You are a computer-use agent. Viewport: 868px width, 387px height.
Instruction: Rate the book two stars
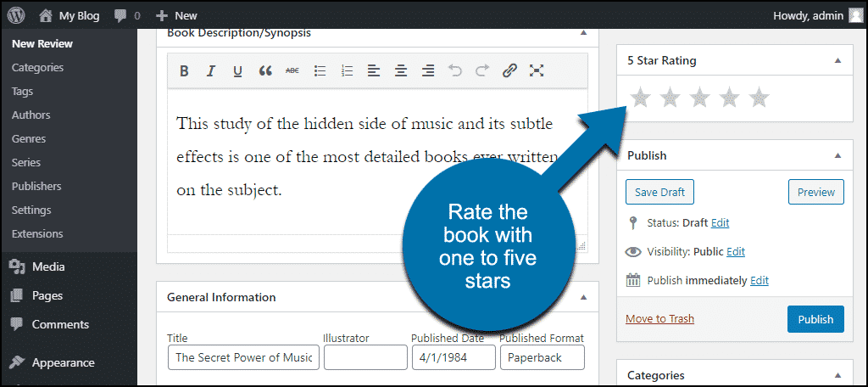pos(670,98)
